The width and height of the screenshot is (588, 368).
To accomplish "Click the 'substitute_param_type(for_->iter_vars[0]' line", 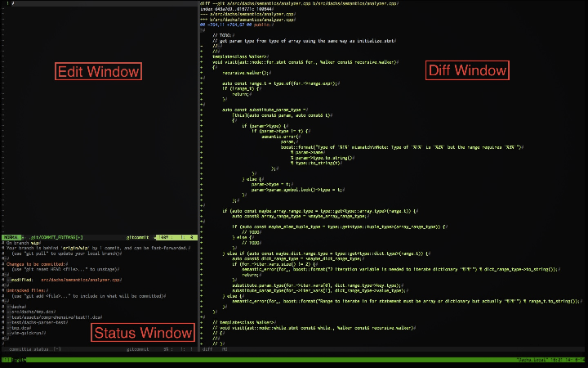I will (318, 285).
